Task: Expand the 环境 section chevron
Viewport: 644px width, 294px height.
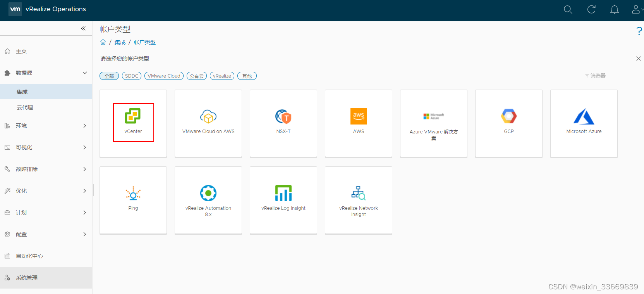Action: 85,126
